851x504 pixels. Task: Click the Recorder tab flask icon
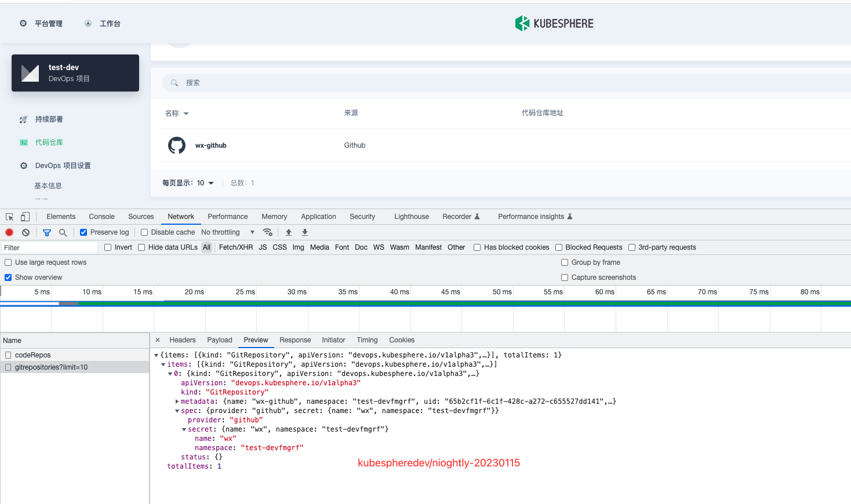(x=477, y=217)
